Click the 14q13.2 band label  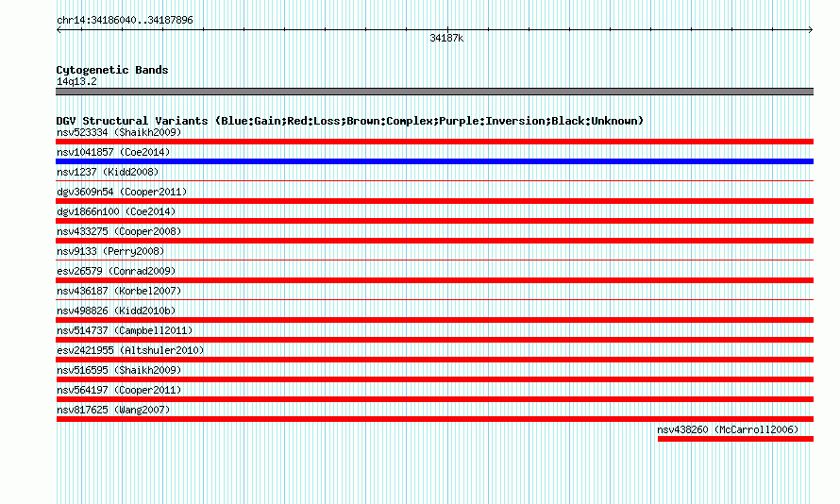pos(76,81)
